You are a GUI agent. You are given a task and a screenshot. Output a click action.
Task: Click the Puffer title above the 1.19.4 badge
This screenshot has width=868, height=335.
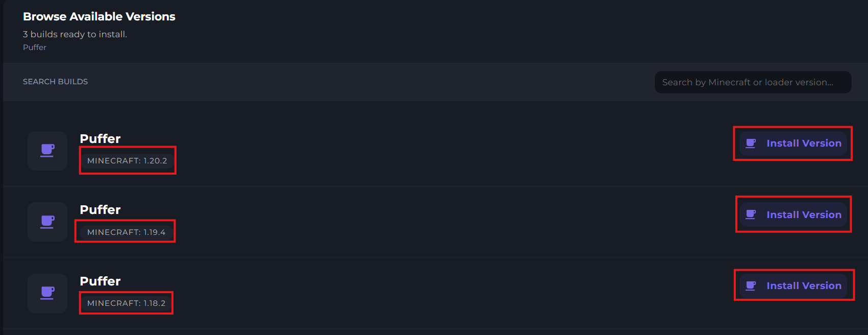[100, 210]
